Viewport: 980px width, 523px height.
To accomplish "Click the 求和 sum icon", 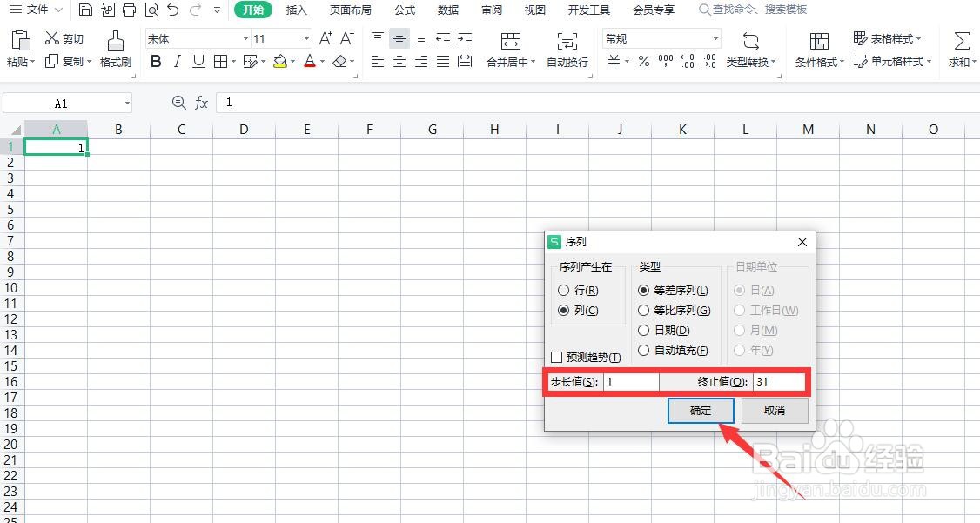I will coord(961,41).
